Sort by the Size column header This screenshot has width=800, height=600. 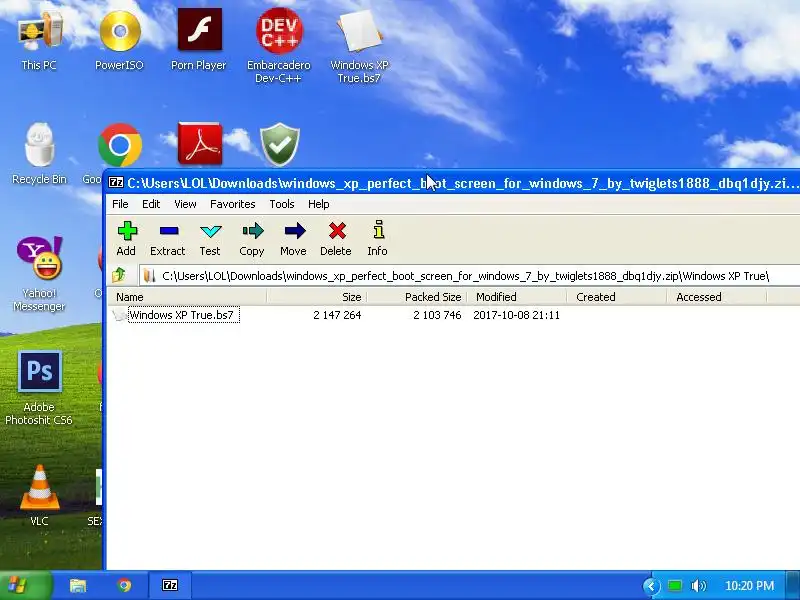pyautogui.click(x=316, y=297)
